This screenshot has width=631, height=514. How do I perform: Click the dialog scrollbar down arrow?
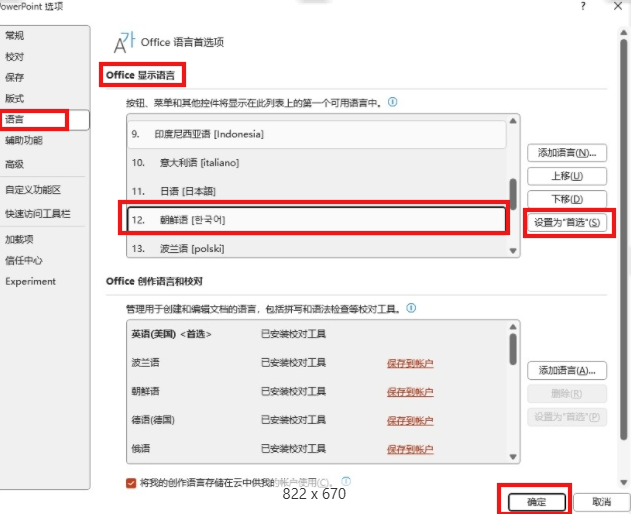(624, 482)
